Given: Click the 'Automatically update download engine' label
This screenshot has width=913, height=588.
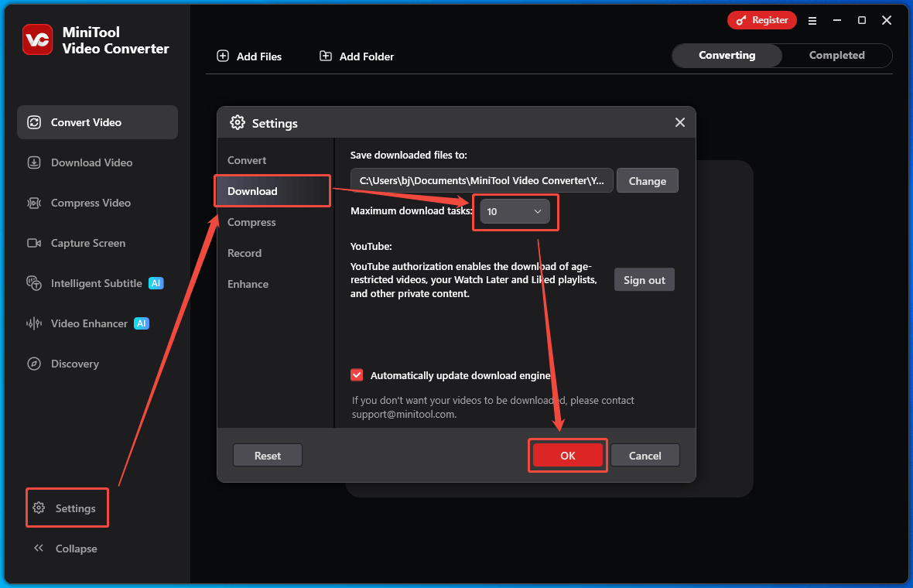Looking at the screenshot, I should [460, 375].
